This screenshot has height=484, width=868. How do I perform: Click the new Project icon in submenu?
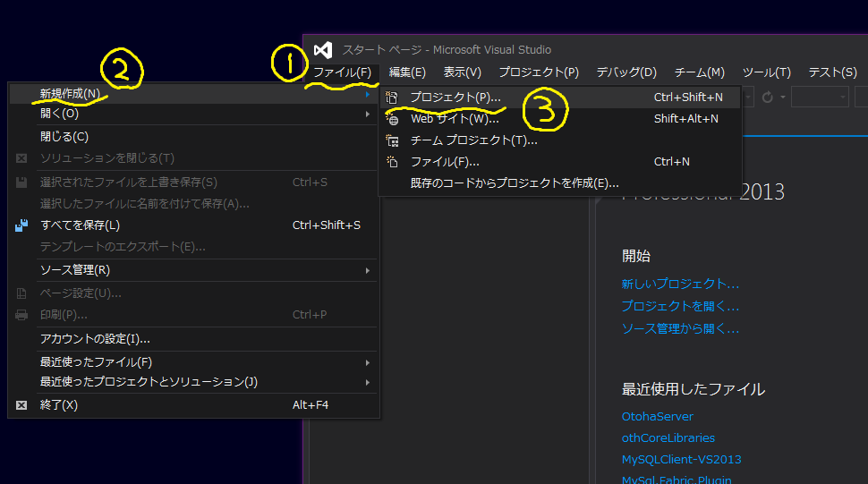point(392,98)
